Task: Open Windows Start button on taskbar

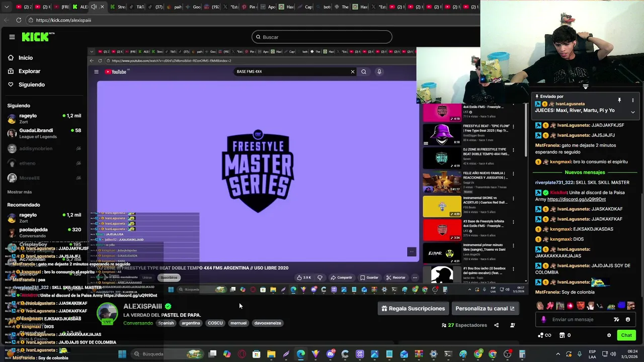Action: pos(122,354)
